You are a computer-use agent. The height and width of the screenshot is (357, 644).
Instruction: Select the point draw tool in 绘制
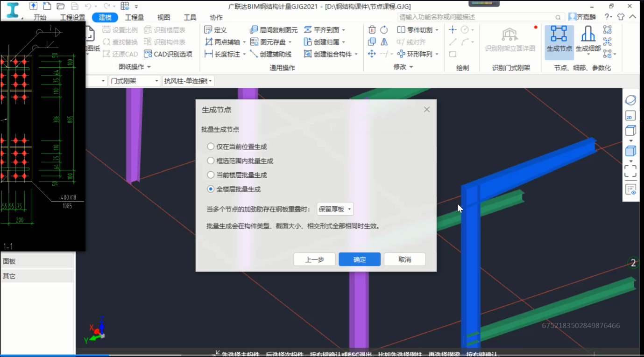[x=453, y=30]
